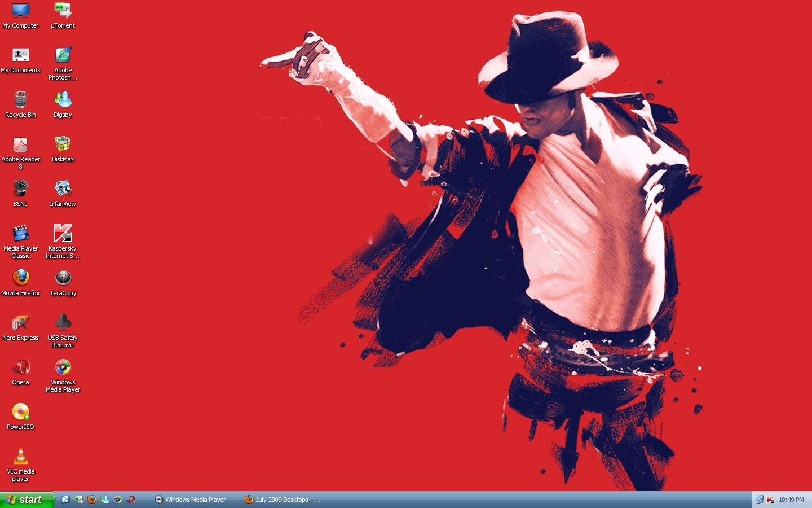Select the TeraCopy desktop shortcut
This screenshot has width=812, height=508.
[63, 283]
